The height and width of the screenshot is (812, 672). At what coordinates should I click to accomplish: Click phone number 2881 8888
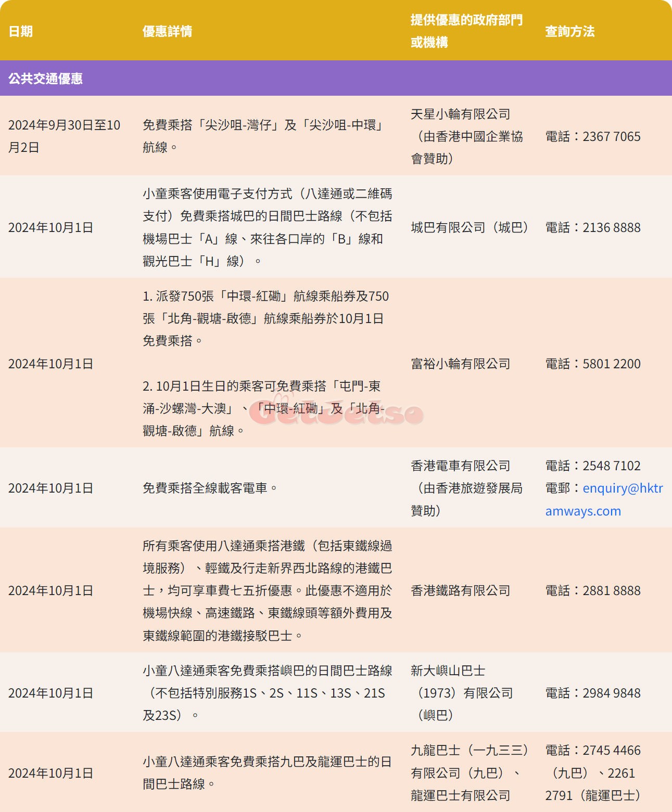click(x=612, y=590)
